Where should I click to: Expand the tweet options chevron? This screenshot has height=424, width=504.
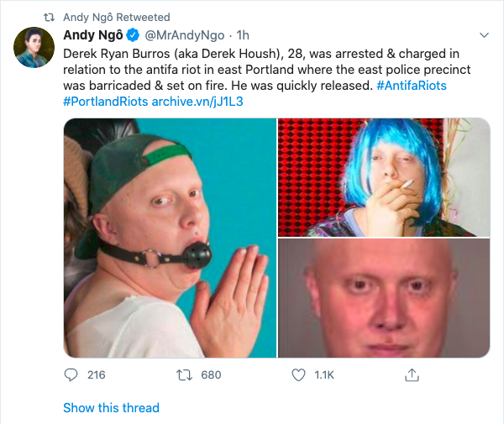(x=484, y=35)
